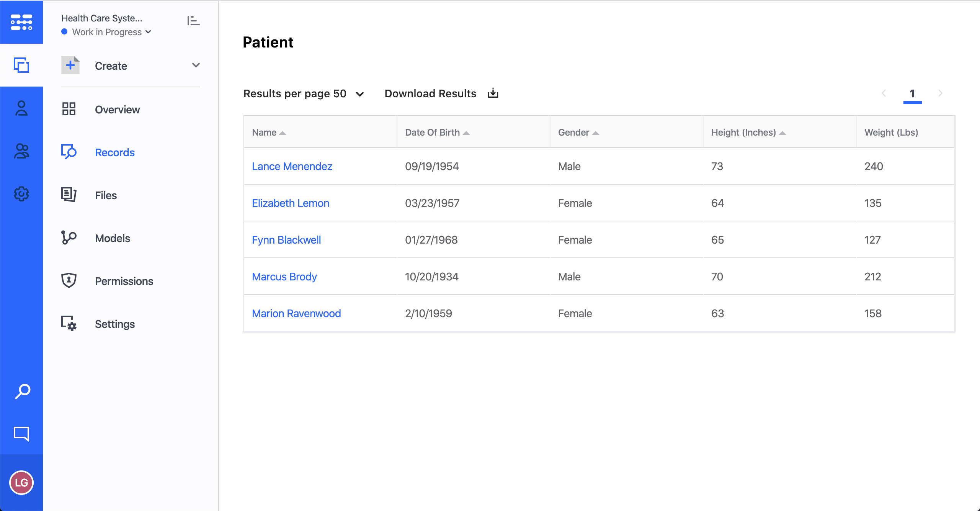Screen dimensions: 980x511
Task: Open the gear settings icon in blue rail
Action: coord(21,194)
